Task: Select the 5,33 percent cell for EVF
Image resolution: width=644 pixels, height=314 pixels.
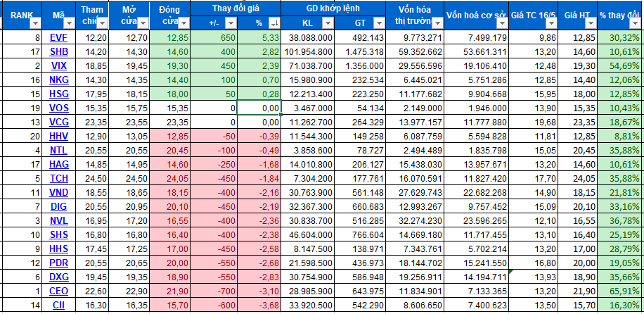Action: (259, 38)
